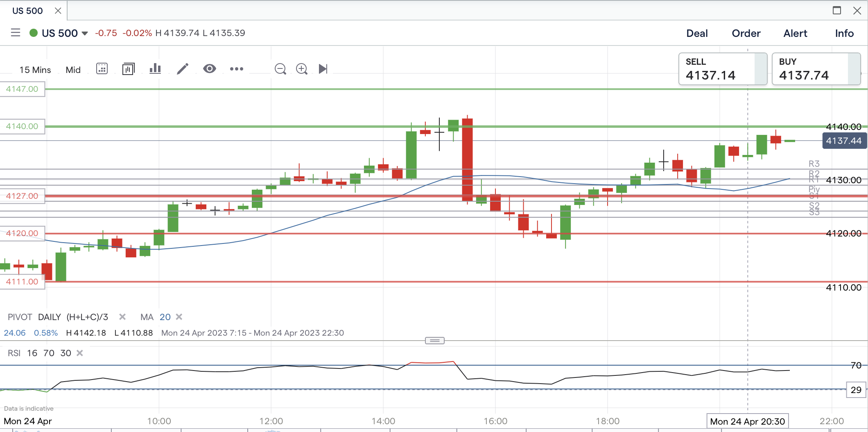Click the R3 pivot label
The height and width of the screenshot is (432, 868).
pyautogui.click(x=814, y=164)
